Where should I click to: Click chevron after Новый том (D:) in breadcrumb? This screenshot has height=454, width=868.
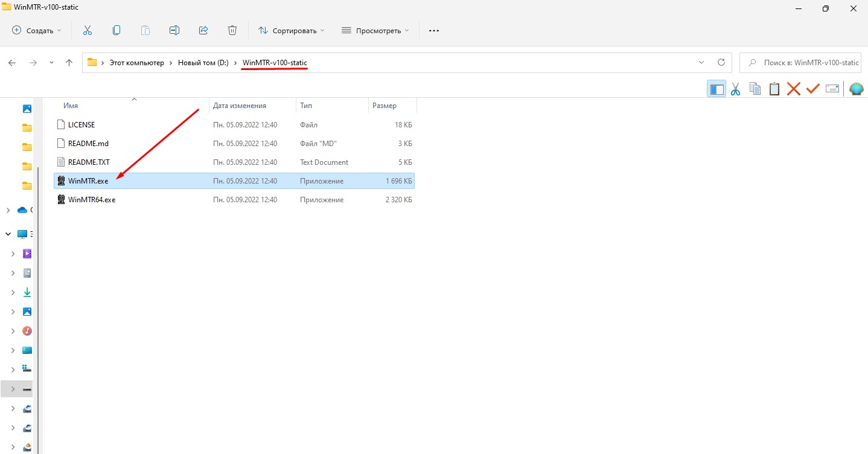click(235, 63)
